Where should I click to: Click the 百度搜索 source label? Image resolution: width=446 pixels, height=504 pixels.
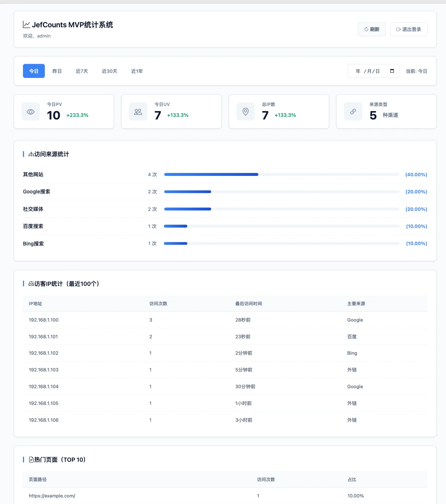pyautogui.click(x=33, y=226)
